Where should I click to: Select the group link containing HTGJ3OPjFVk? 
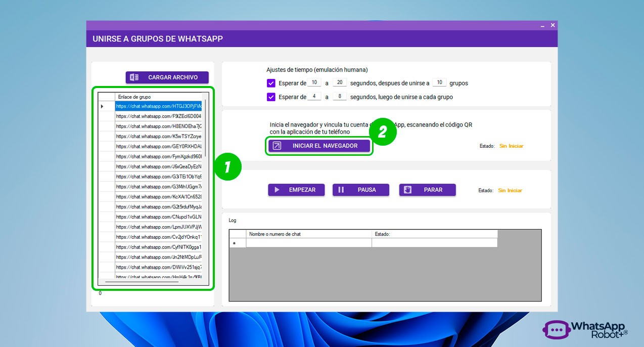158,106
